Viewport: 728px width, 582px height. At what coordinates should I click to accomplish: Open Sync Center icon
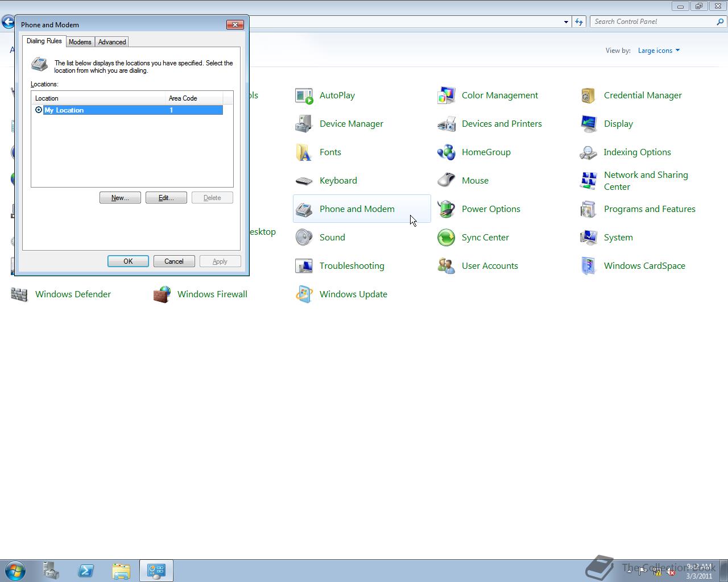(446, 238)
